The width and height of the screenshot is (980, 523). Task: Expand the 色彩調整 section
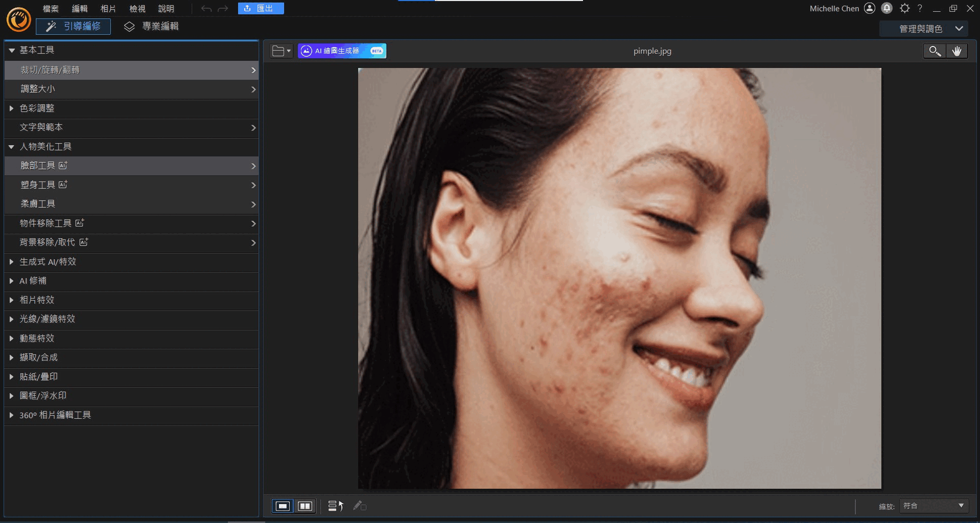click(37, 108)
